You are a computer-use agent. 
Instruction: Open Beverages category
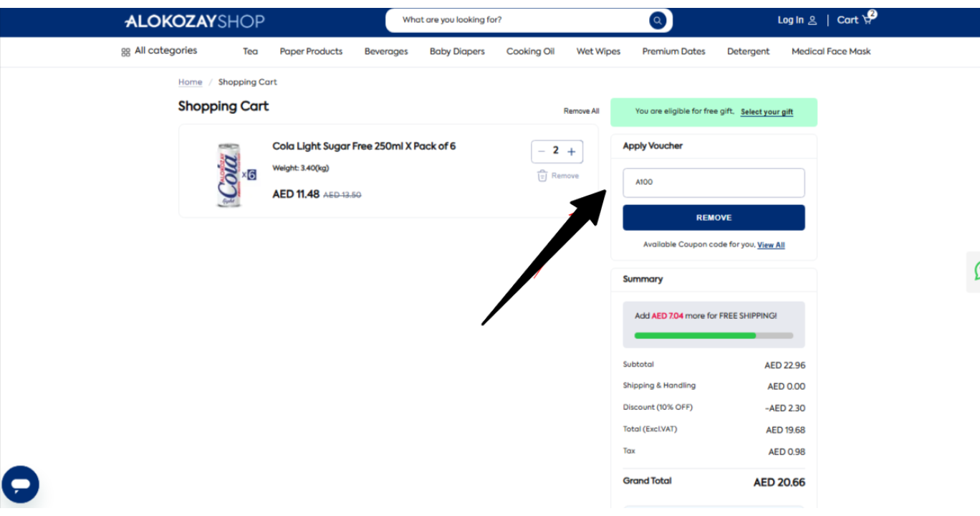pyautogui.click(x=386, y=52)
